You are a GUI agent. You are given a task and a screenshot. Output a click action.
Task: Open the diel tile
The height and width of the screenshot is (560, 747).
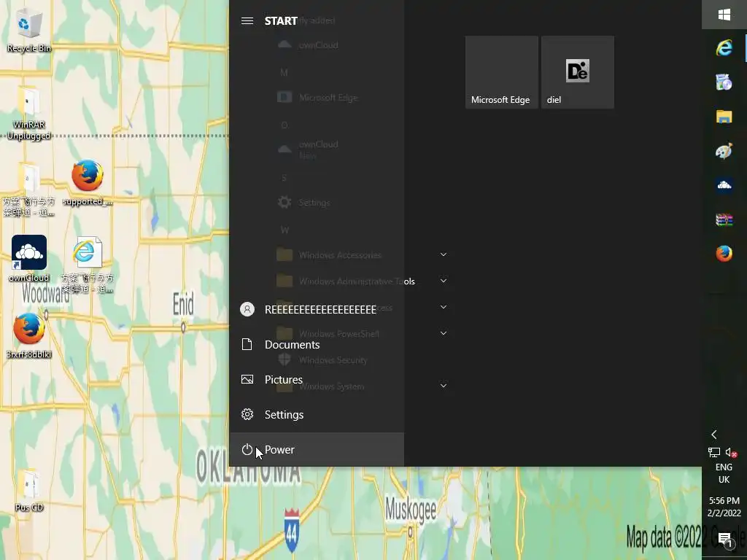578,72
